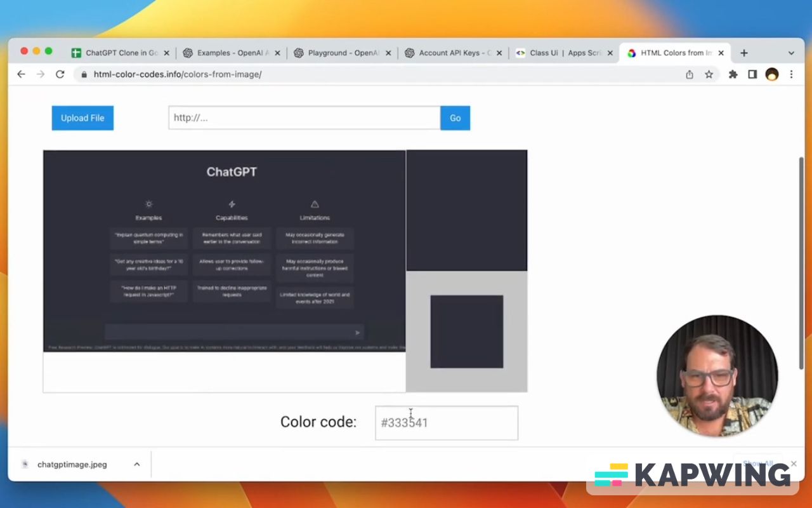Close the HTML Colors from Image tab

pos(721,53)
